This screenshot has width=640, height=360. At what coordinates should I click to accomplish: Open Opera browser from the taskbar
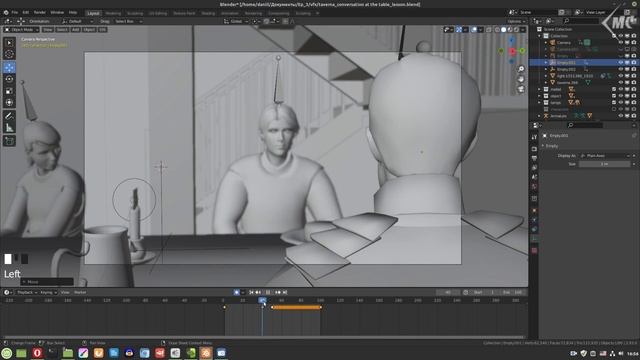tap(37, 353)
